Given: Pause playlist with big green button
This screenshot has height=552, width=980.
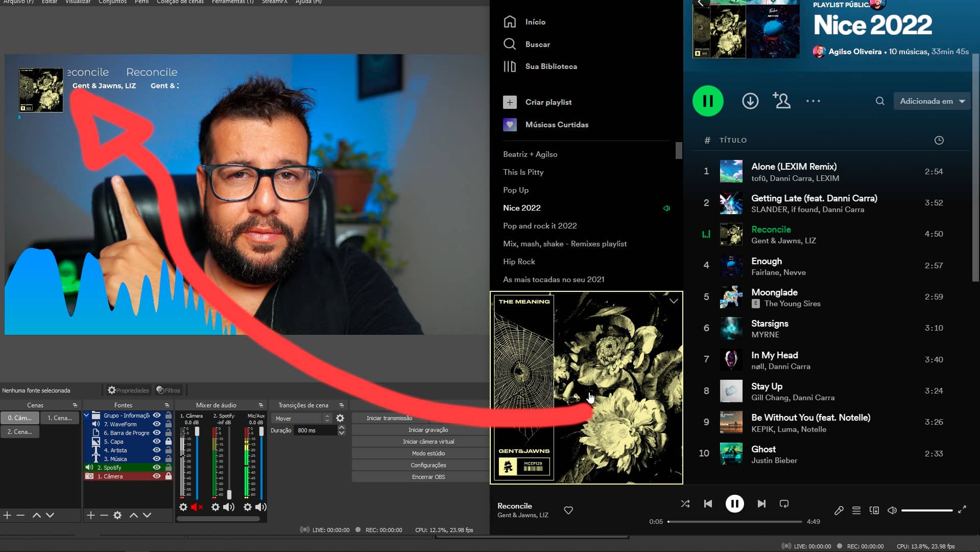Looking at the screenshot, I should (708, 101).
